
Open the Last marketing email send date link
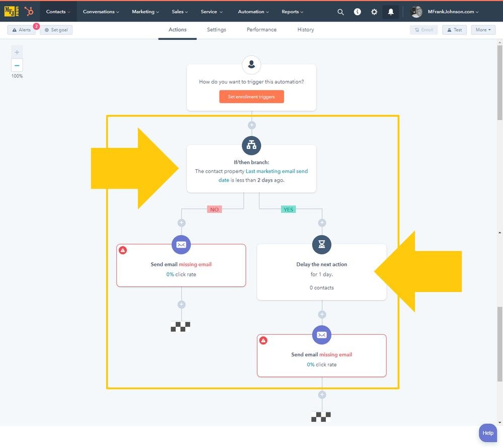click(x=276, y=171)
